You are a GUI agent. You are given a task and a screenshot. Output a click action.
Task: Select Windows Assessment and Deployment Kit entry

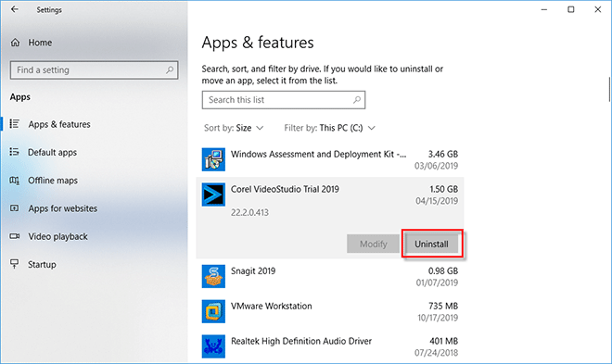[x=330, y=159]
